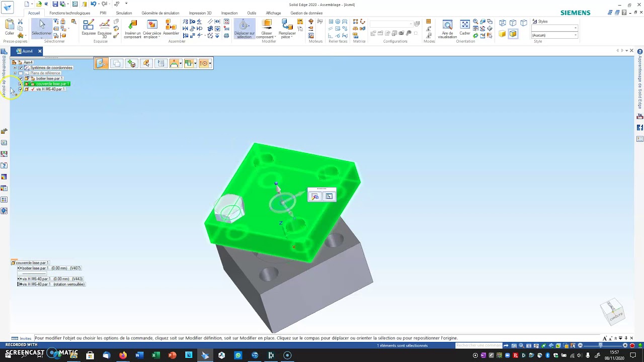Open the Inspection ribbon tab

click(x=229, y=13)
